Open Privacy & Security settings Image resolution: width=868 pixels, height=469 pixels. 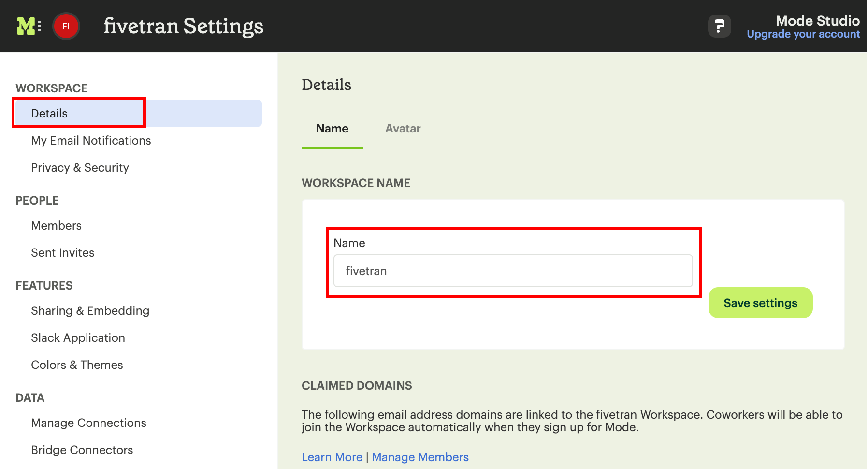coord(80,168)
